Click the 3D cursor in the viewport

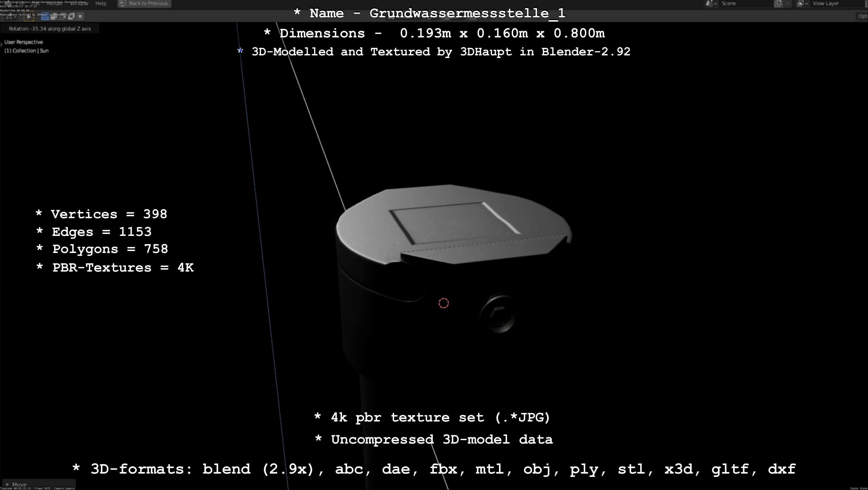coord(444,303)
